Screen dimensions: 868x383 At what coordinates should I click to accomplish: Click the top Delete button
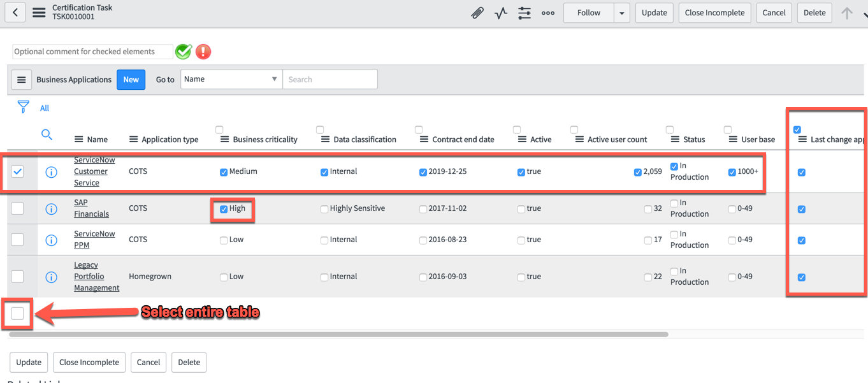[814, 13]
